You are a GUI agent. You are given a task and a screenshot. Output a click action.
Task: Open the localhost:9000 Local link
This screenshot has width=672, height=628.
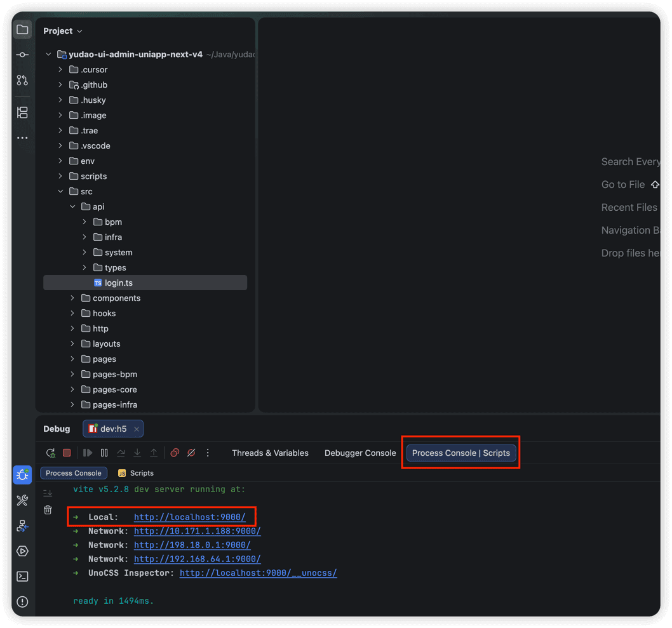click(x=190, y=517)
